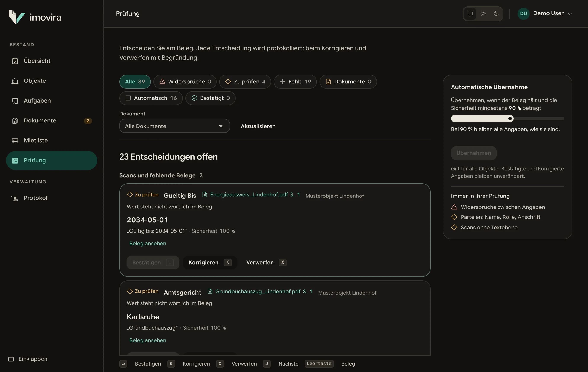Screen dimensions: 588x372
Task: Open Grundbuchauszug_Lindenhof.pdf S. 1 link
Action: (x=260, y=291)
